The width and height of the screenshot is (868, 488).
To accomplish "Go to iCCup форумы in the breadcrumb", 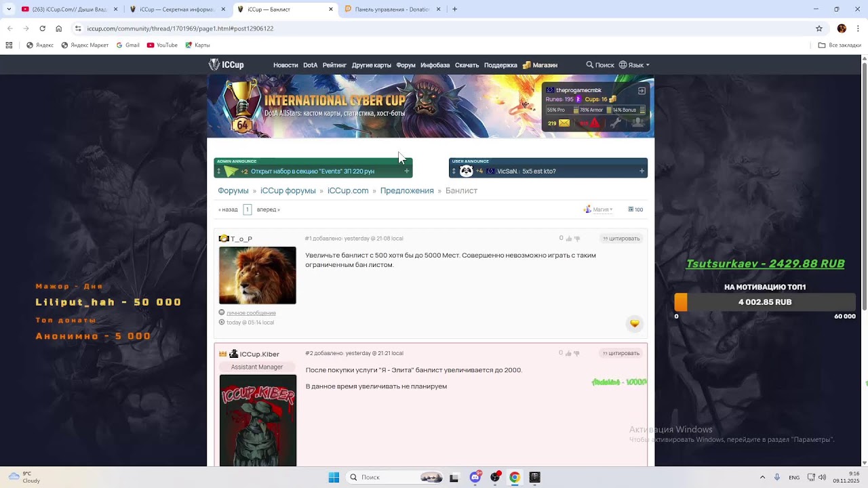I will click(x=288, y=190).
